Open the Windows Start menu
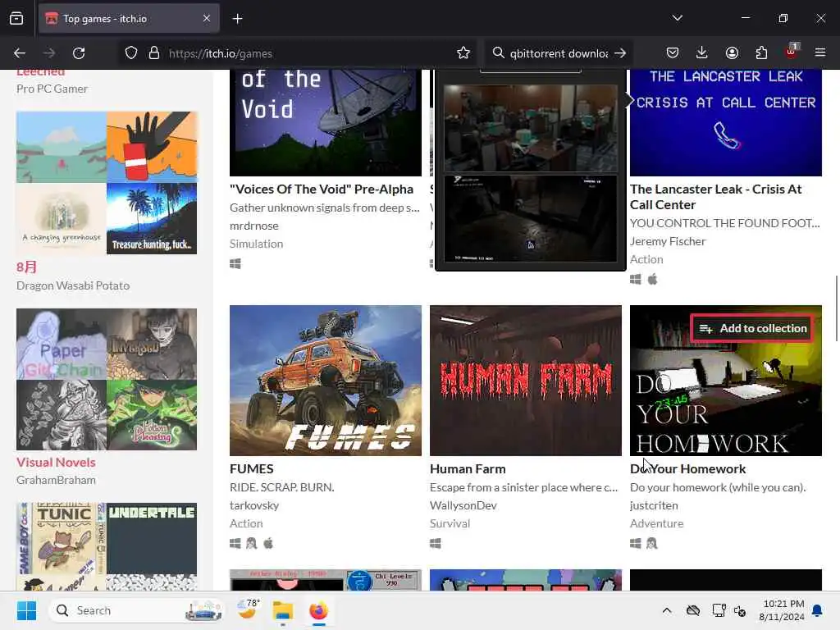The width and height of the screenshot is (840, 630). click(26, 610)
